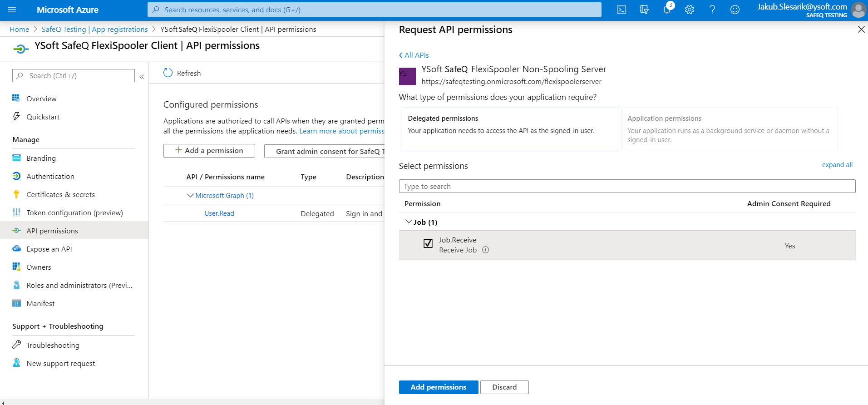The image size is (868, 405).
Task: Collapse the left sidebar with double chevron
Action: tap(142, 76)
